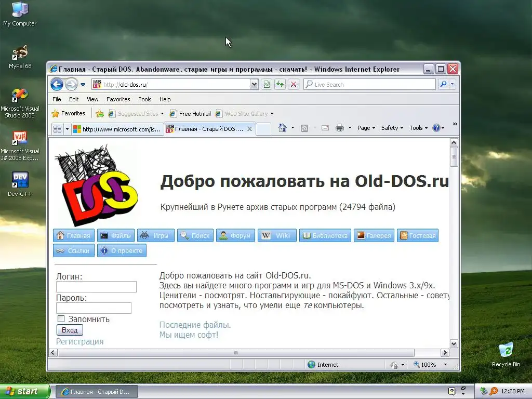Stop loading with the red X icon
532x399 pixels.
point(294,85)
